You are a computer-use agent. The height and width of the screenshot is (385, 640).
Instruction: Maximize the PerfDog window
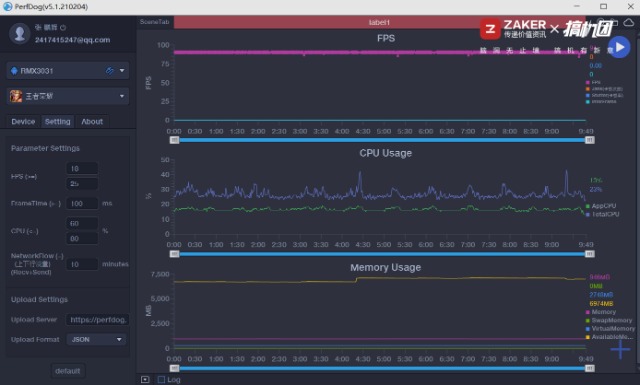point(603,7)
